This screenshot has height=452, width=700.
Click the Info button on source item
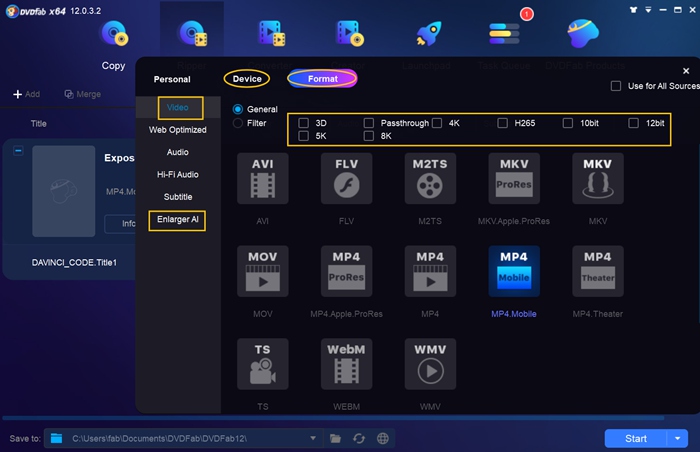pos(121,224)
